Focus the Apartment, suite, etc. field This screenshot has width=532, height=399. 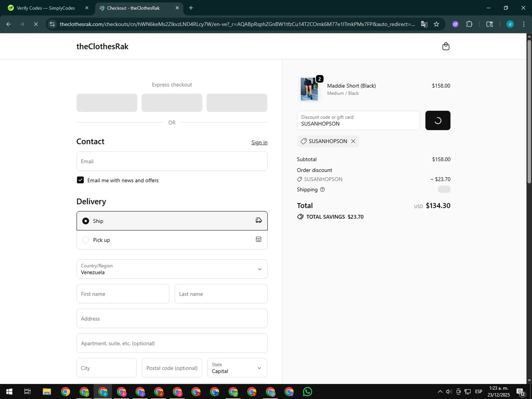point(172,343)
